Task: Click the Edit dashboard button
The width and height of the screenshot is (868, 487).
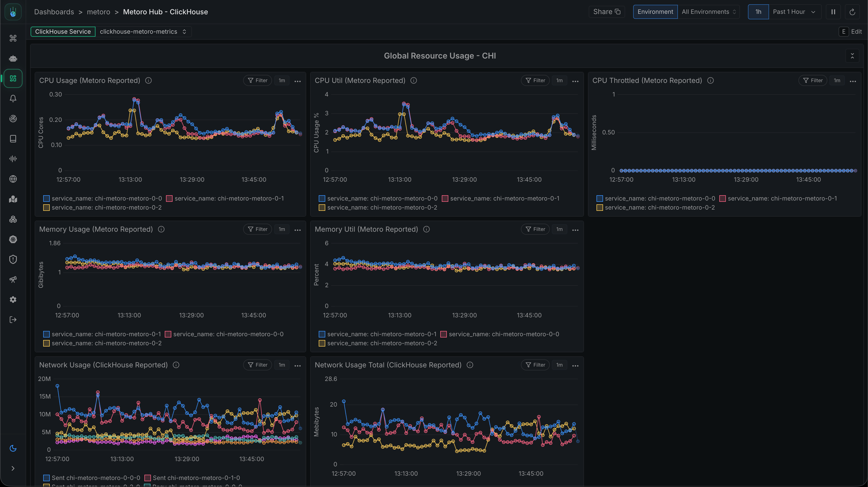Action: (x=850, y=32)
